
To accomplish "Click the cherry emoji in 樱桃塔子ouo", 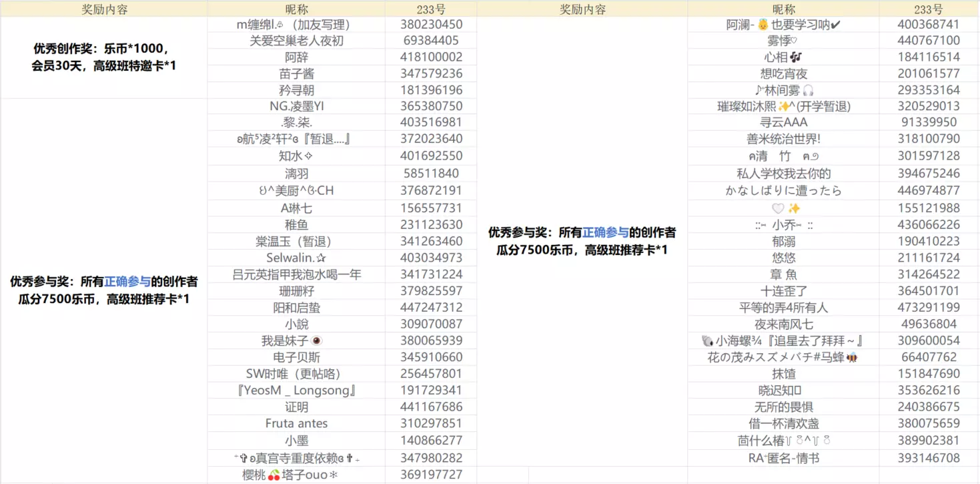I will pyautogui.click(x=274, y=475).
